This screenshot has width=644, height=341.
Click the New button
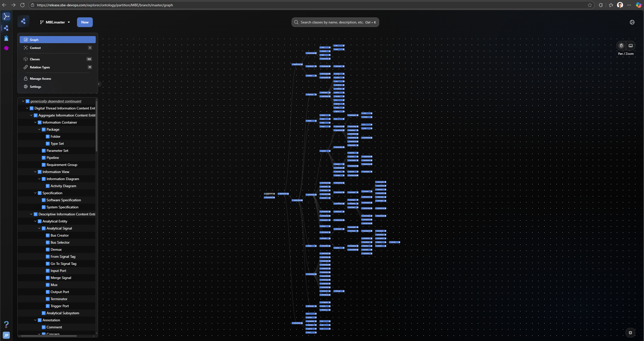[85, 22]
